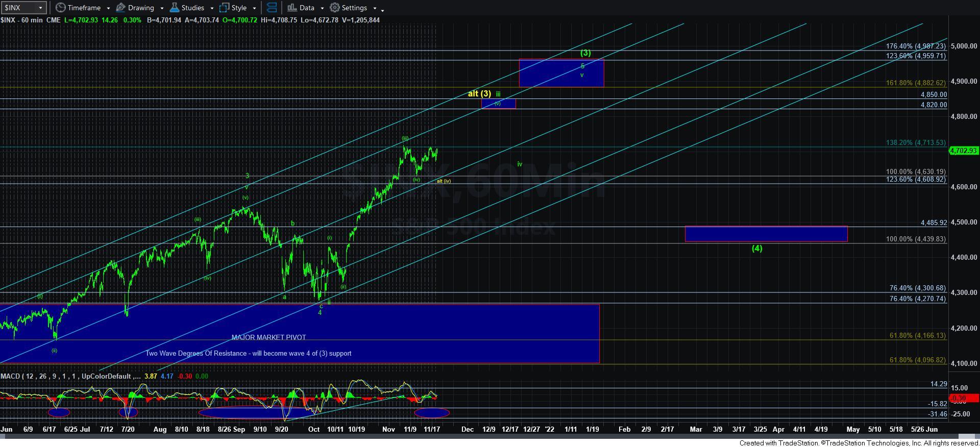Click the '$INX - 60 min CME' status text
Image resolution: width=980 pixels, height=447 pixels.
tap(30, 20)
